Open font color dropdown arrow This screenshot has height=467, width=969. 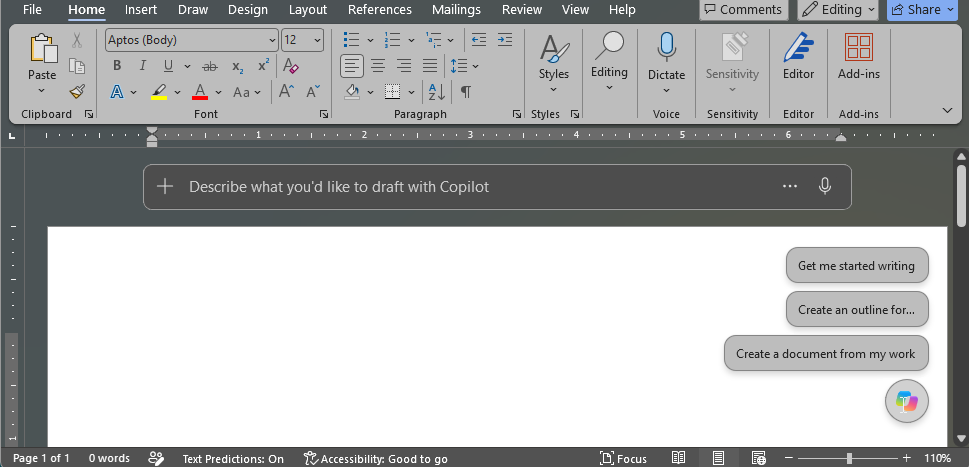click(x=218, y=93)
